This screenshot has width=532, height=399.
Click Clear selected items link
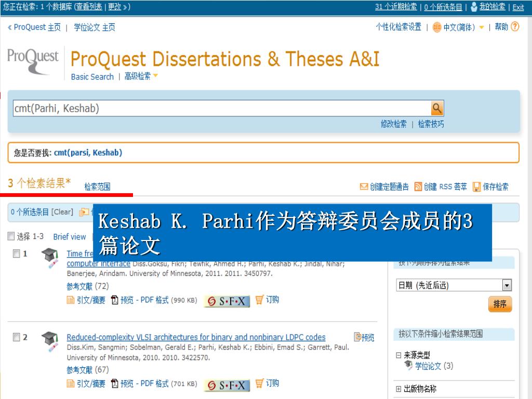(x=62, y=212)
